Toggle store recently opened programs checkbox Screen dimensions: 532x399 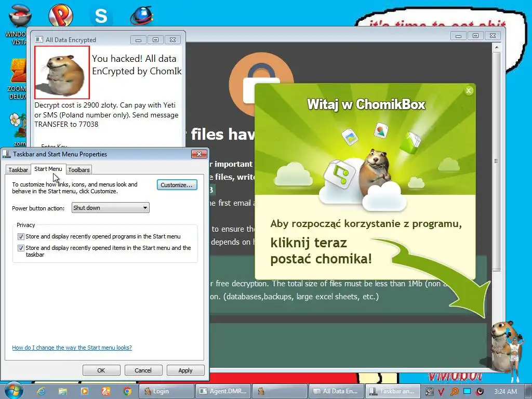[x=21, y=236]
